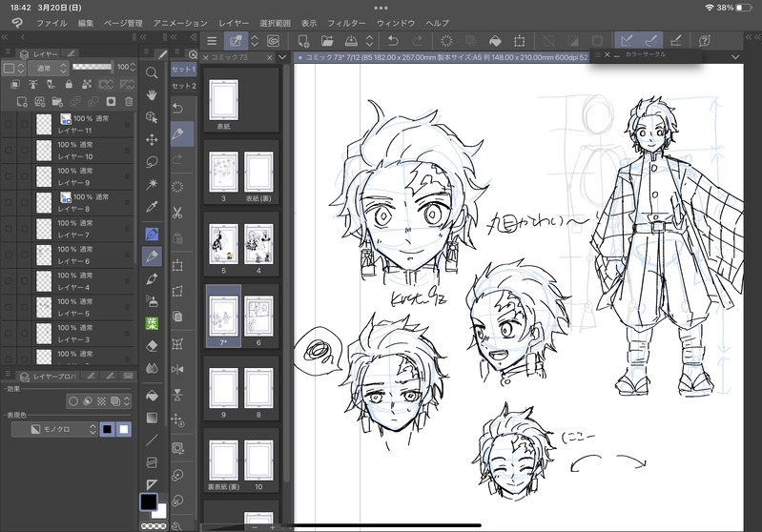Toggle visibility of レイヤー 5
Screen dimensions: 762x532
[x=9, y=308]
